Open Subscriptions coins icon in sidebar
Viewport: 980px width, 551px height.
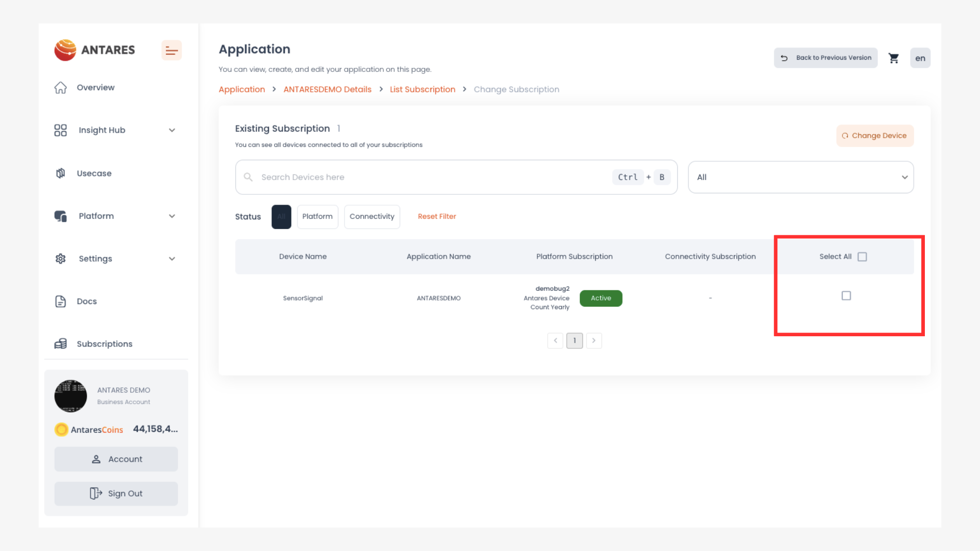coord(61,344)
